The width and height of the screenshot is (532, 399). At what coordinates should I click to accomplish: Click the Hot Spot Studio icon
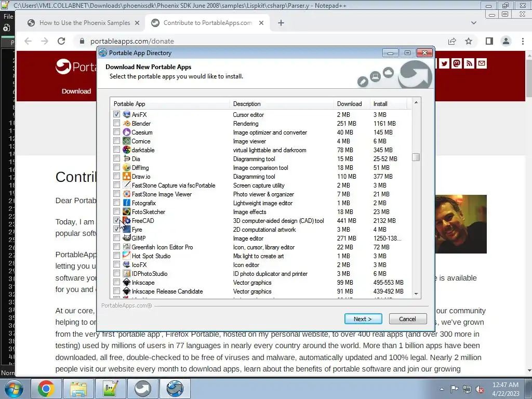[x=127, y=256]
